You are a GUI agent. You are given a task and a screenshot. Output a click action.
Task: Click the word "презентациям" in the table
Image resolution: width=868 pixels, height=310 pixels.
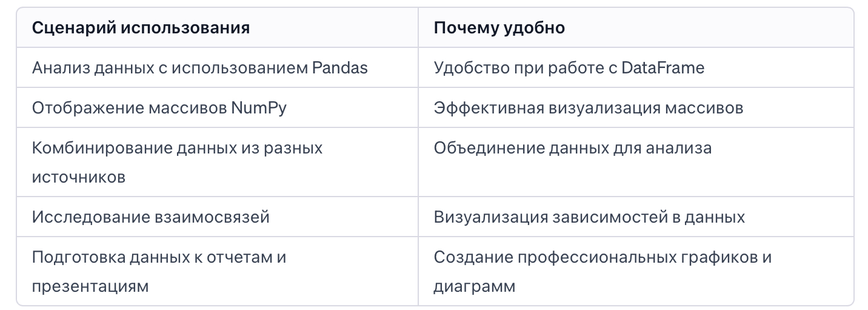(90, 286)
